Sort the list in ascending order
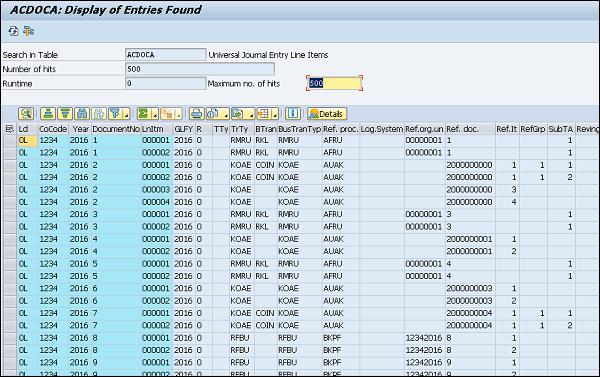This screenshot has height=377, width=600. point(48,114)
